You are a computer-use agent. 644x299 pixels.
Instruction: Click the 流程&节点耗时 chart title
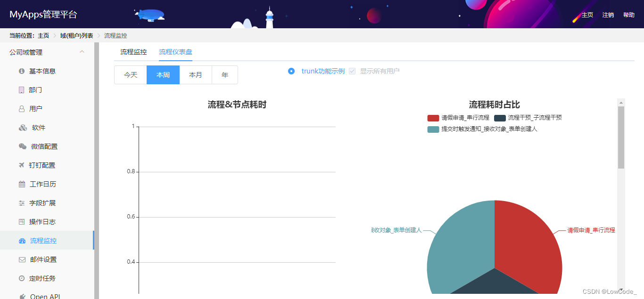point(237,105)
